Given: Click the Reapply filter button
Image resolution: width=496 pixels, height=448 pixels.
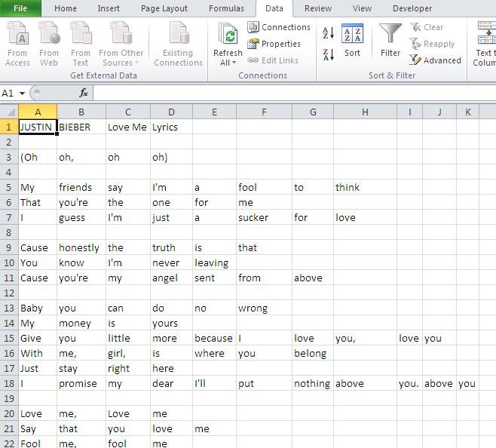Looking at the screenshot, I should 433,44.
